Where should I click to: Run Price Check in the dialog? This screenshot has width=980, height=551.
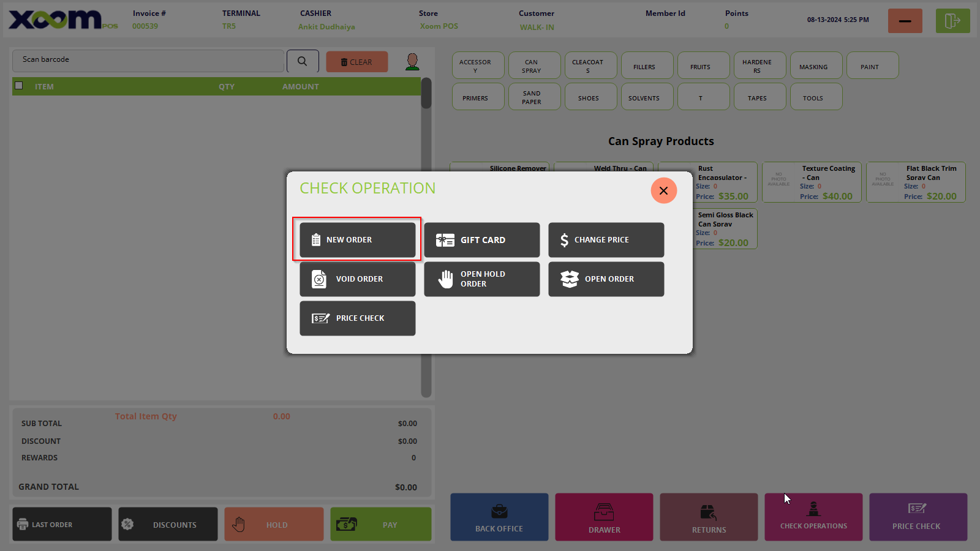pyautogui.click(x=357, y=318)
